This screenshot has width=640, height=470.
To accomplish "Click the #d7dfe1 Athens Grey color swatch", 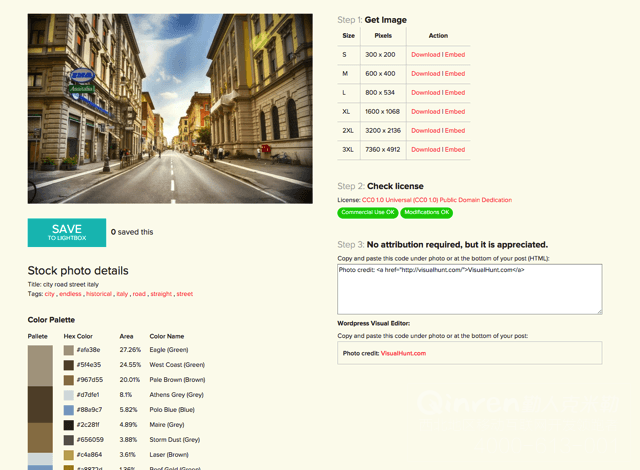I will (x=69, y=395).
